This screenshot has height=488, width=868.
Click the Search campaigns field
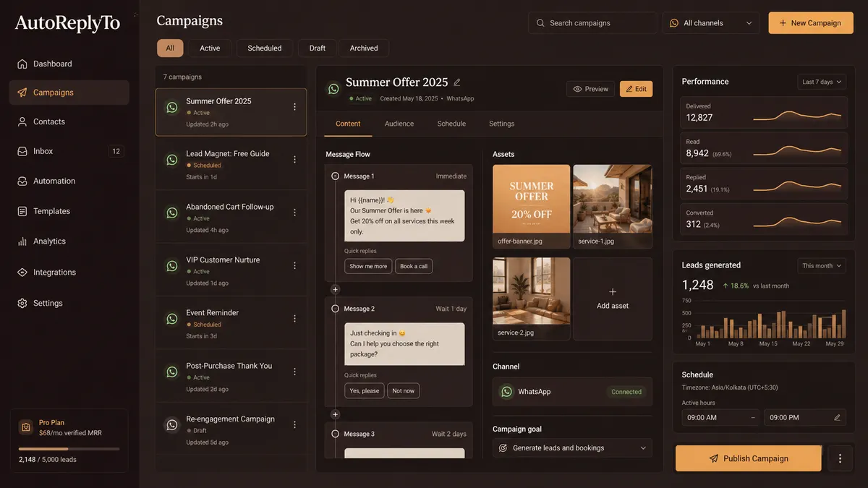pos(592,23)
